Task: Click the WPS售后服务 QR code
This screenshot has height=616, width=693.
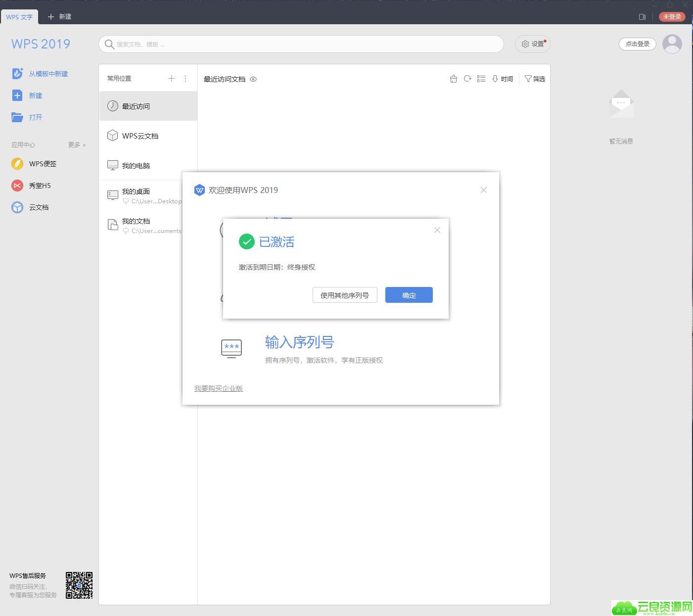Action: click(79, 585)
